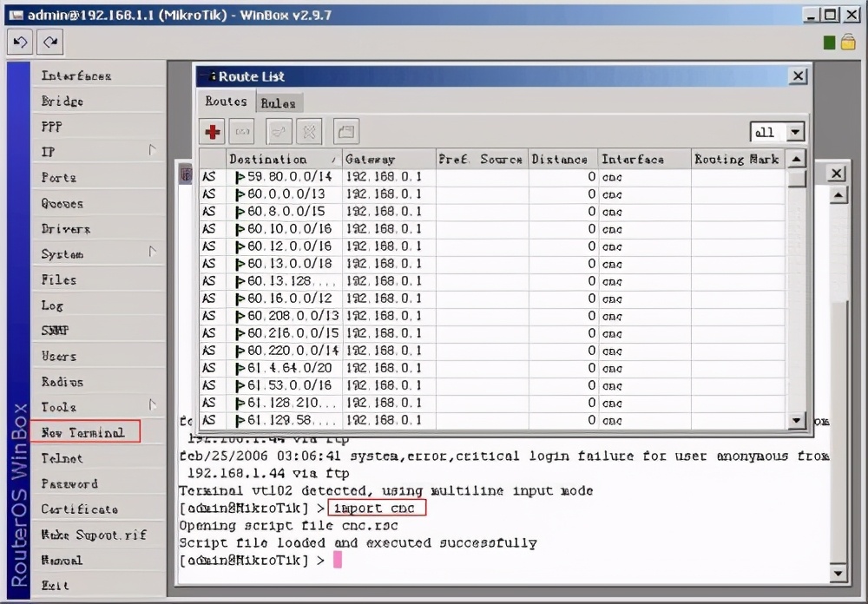Screen dimensions: 868x604
Task: Click the undo arrow in the toolbar
Action: [x=21, y=42]
